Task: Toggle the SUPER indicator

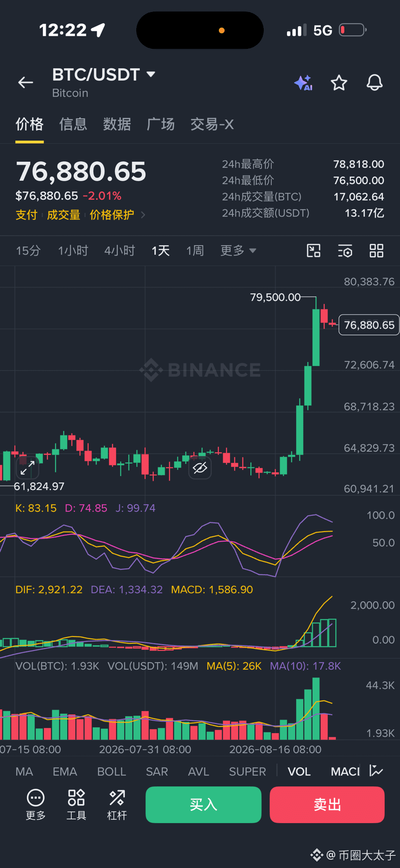Action: click(x=247, y=771)
